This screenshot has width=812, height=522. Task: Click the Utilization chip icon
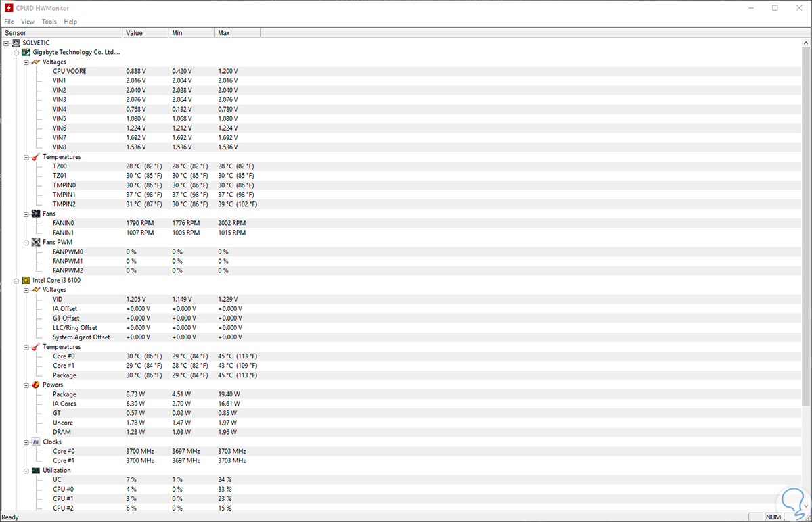pyautogui.click(x=36, y=470)
